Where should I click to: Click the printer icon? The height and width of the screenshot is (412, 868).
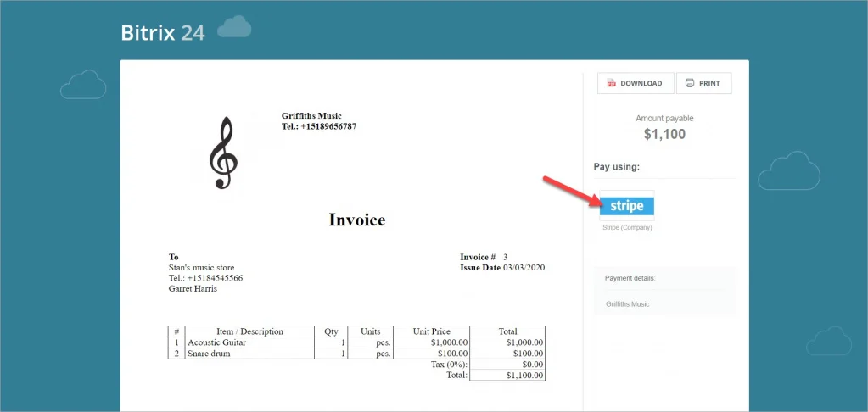coord(689,83)
